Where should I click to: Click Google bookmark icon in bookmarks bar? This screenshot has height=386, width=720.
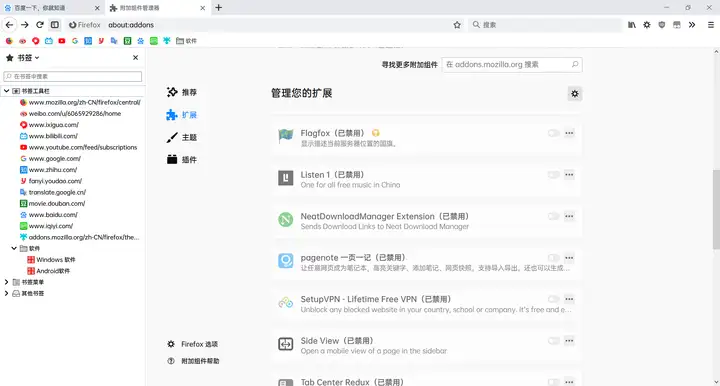click(x=75, y=41)
